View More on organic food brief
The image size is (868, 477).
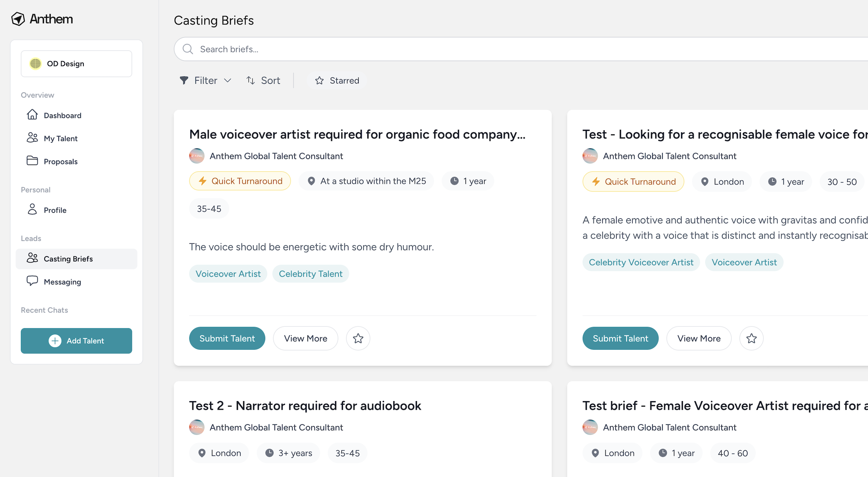305,338
